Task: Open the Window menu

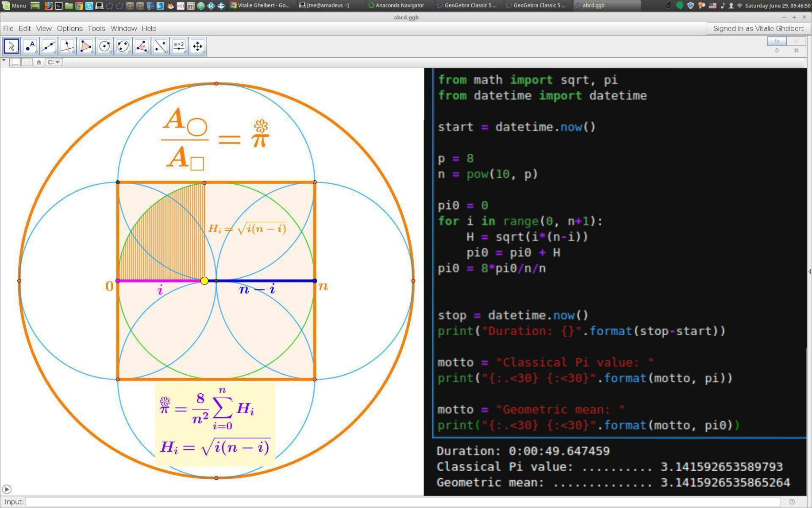Action: coord(123,28)
